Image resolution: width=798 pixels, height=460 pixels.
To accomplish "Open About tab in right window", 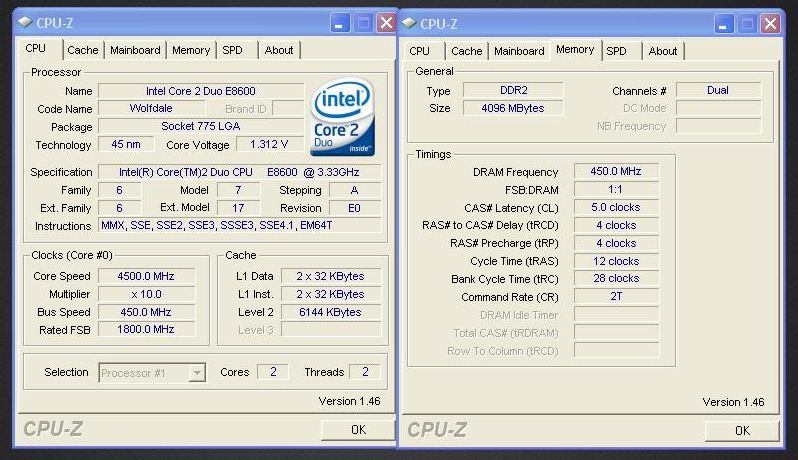I will click(x=663, y=51).
